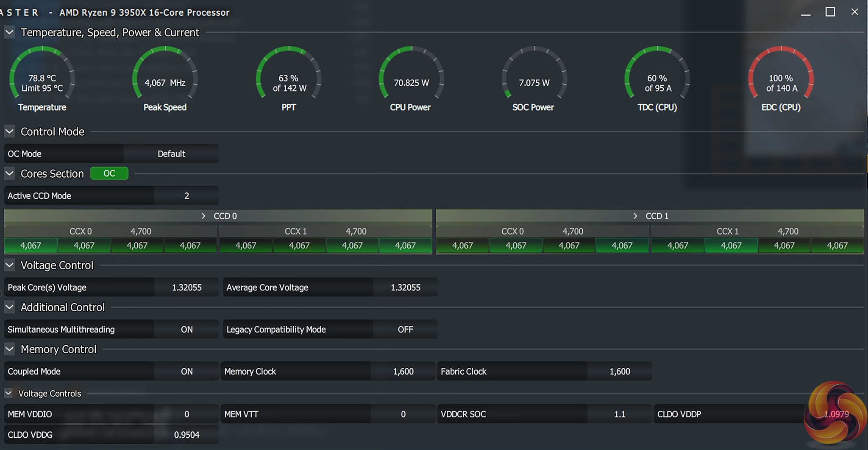868x450 pixels.
Task: Collapse the Memory Control section
Action: (x=9, y=349)
